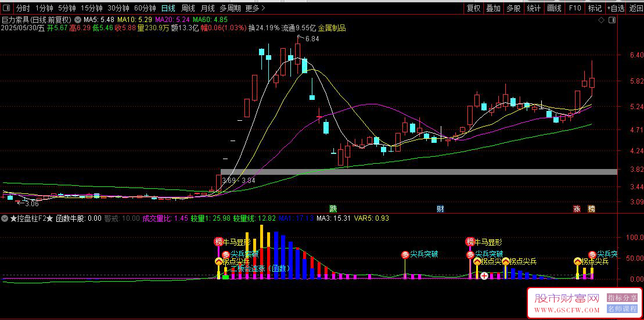Click the 较量线: 12.82 value
Image resolution: width=644 pixels, height=320 pixels.
(x=254, y=218)
